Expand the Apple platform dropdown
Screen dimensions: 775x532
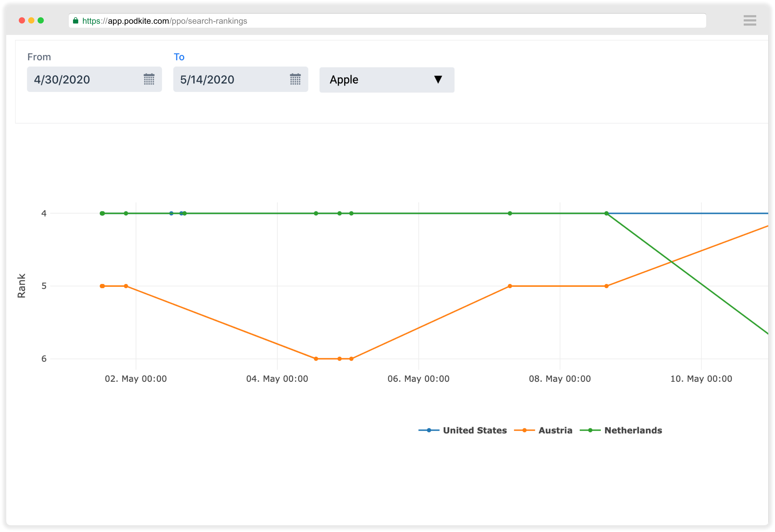coord(386,80)
